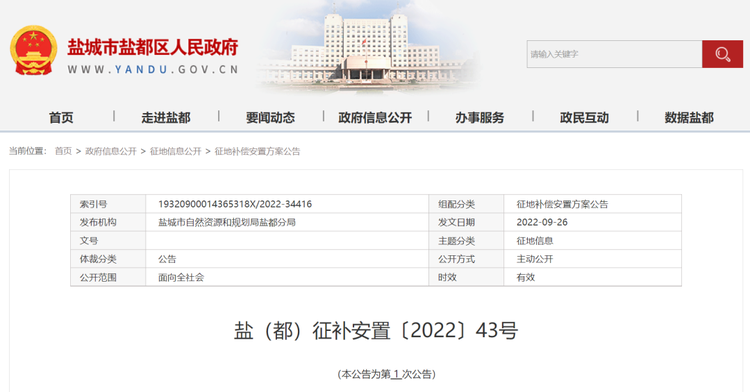Click 首页 in the breadcrumb trail
The image size is (750, 392).
click(63, 152)
